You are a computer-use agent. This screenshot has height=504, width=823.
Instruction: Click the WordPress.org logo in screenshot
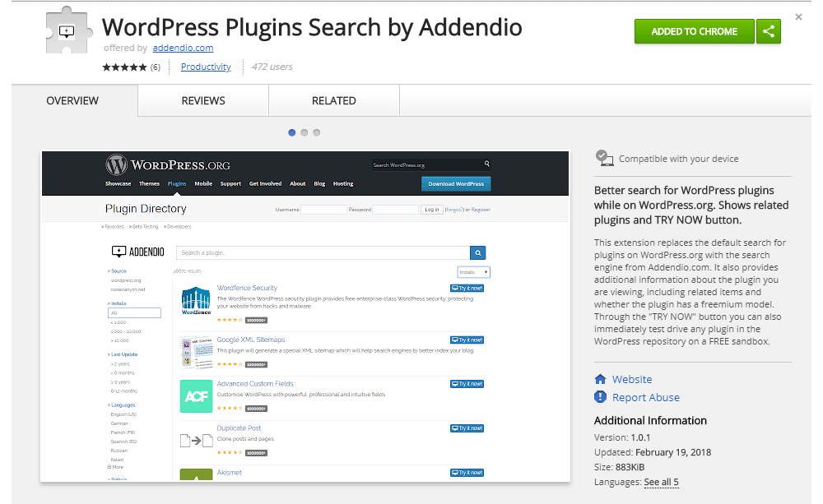pyautogui.click(x=168, y=164)
